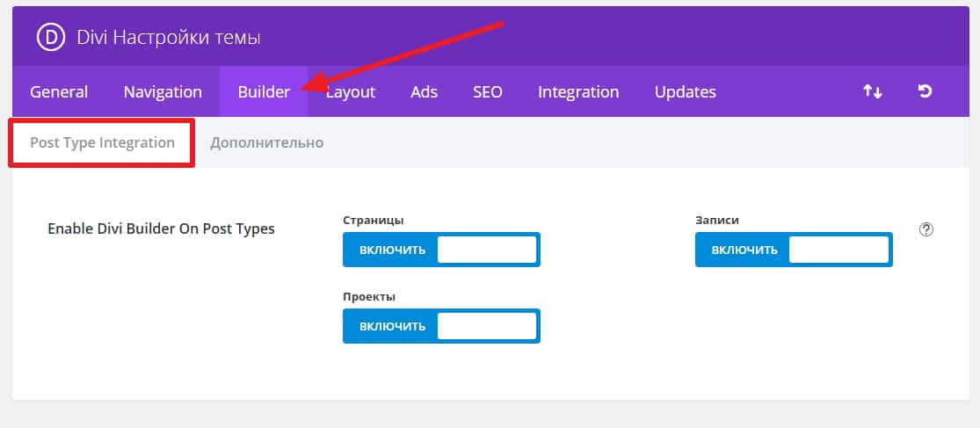The height and width of the screenshot is (428, 980).
Task: Open the Integration tab
Action: pyautogui.click(x=578, y=91)
